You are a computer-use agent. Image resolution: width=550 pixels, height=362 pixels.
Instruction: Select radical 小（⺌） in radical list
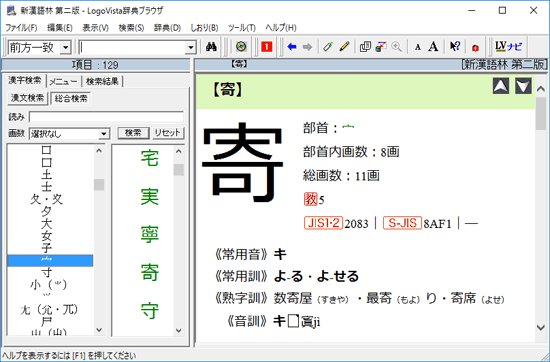(48, 284)
